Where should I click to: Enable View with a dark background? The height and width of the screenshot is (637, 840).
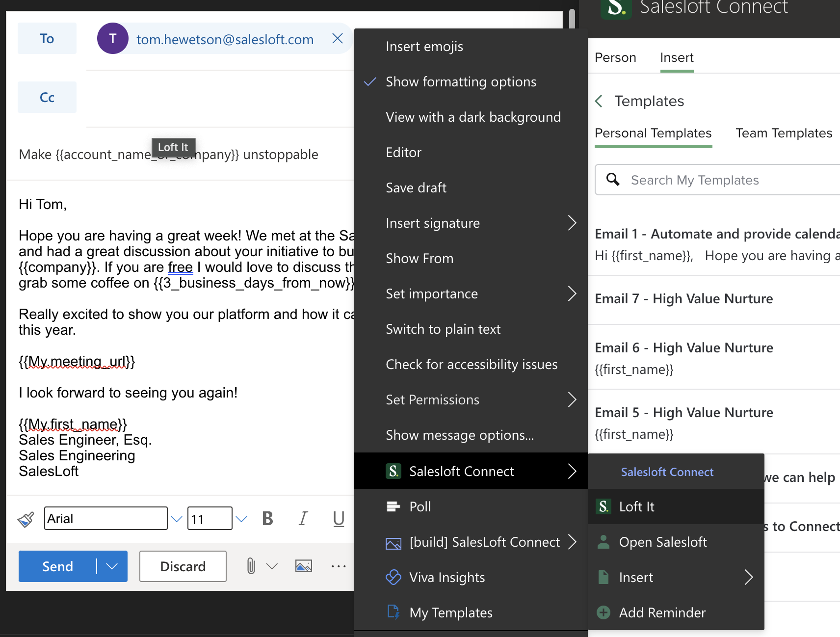click(473, 117)
